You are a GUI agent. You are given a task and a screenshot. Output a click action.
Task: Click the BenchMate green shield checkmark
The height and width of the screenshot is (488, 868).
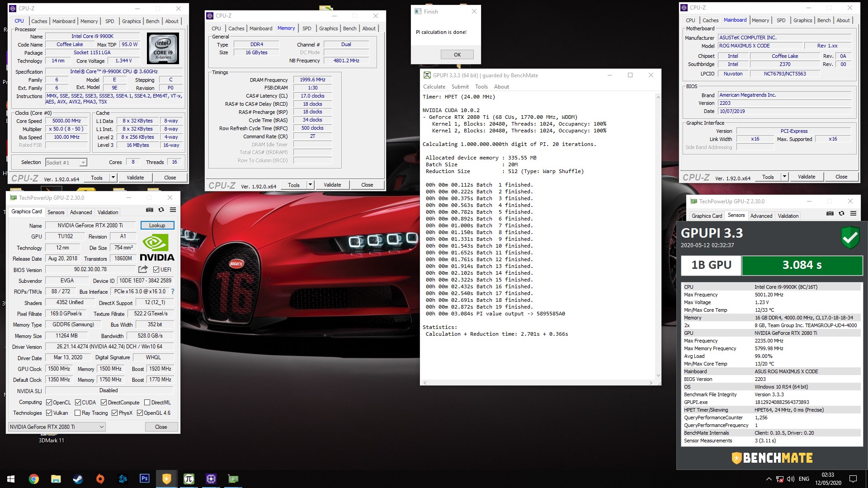850,238
